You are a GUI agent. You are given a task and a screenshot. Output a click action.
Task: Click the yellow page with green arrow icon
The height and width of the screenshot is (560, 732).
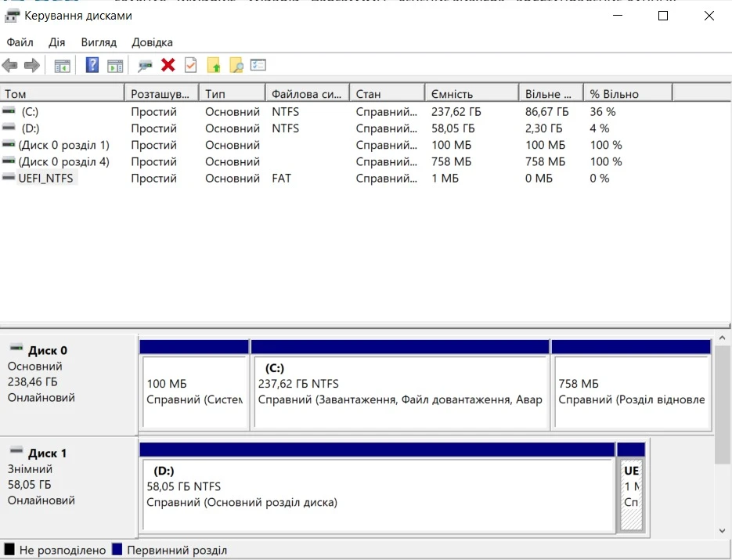(213, 66)
